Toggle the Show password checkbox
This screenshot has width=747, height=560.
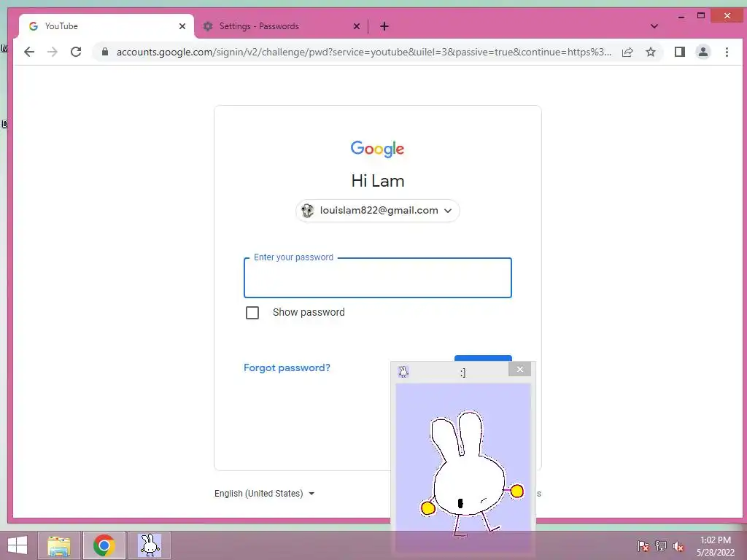[x=252, y=312]
